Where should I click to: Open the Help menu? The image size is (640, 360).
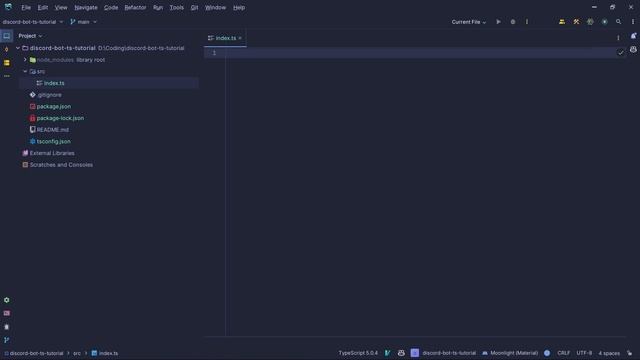tap(239, 7)
